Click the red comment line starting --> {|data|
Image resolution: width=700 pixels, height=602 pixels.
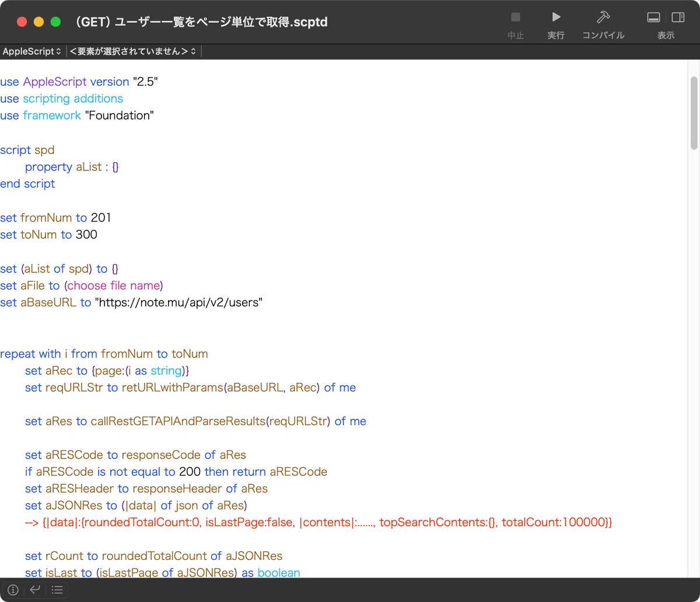tap(319, 523)
